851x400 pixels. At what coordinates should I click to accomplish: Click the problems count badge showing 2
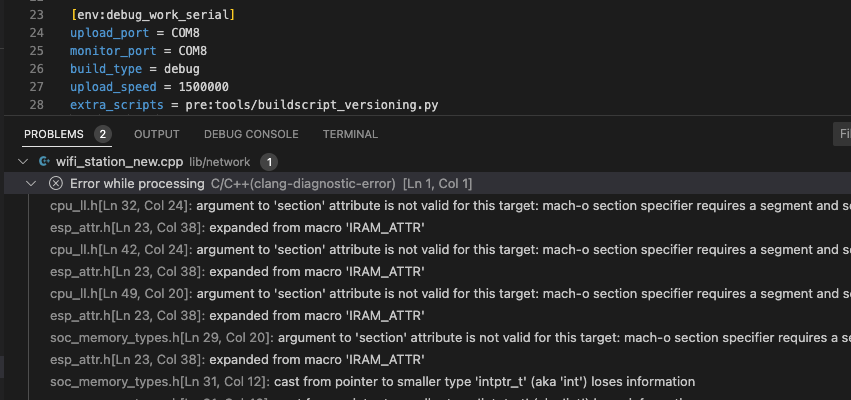tap(103, 134)
